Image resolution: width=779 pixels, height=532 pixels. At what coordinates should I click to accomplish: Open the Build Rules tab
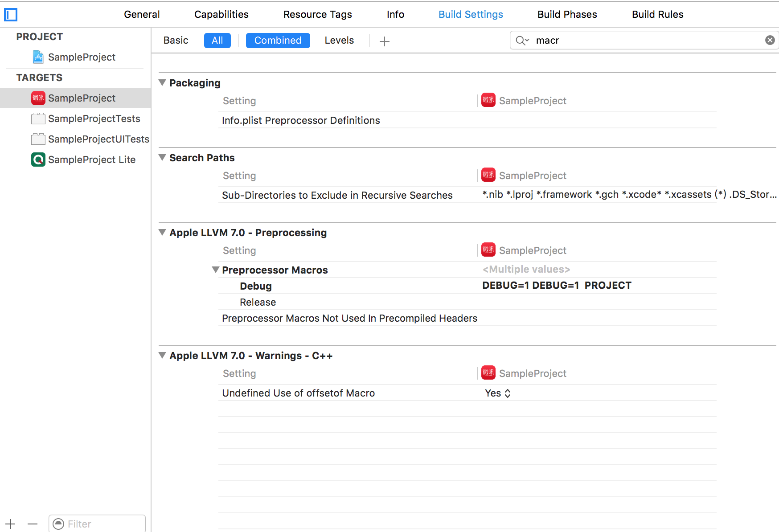(657, 14)
